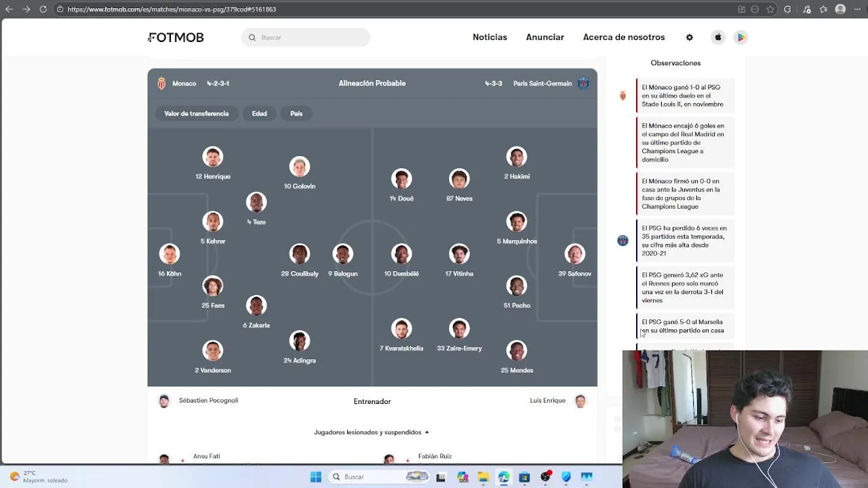The image size is (868, 488).
Task: Click the browser address bar URL
Action: 172,9
